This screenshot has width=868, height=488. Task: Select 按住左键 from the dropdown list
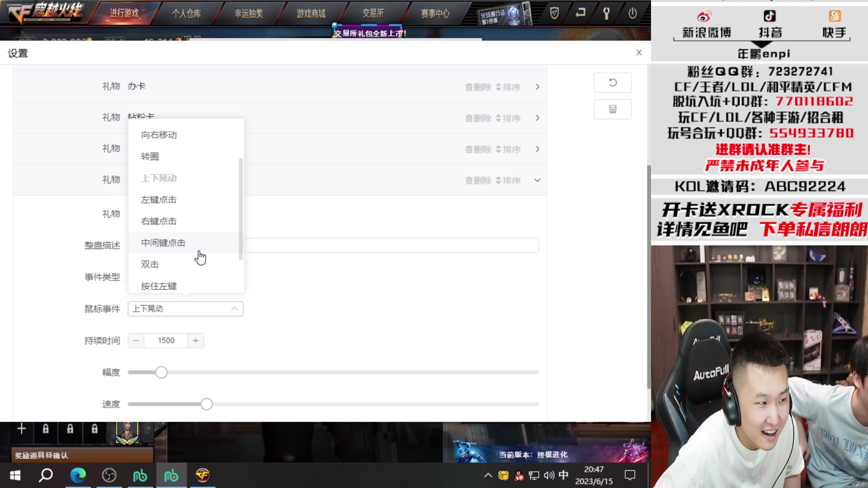click(x=186, y=286)
